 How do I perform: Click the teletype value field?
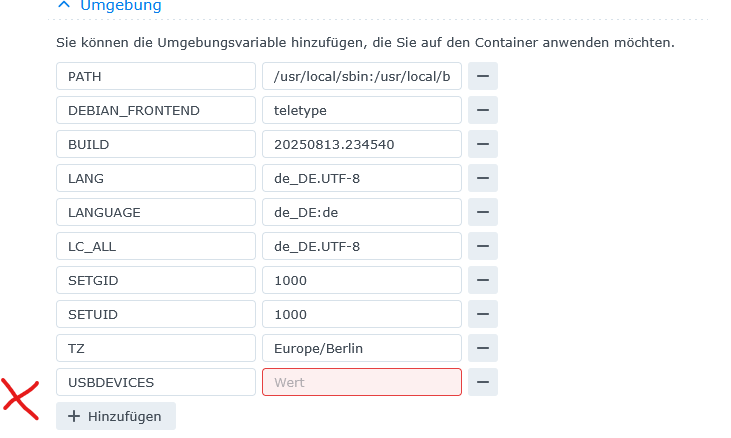point(361,110)
